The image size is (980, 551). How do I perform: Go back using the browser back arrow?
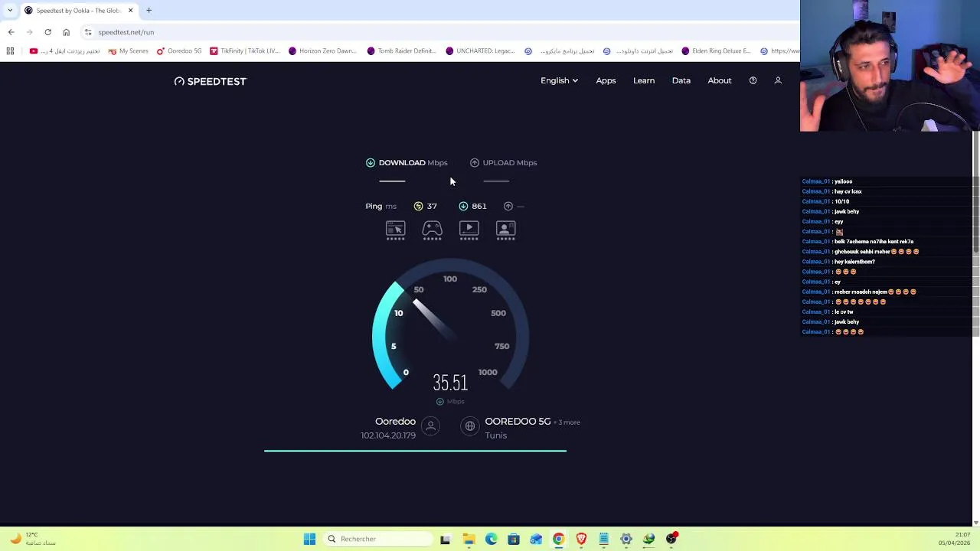point(11,32)
